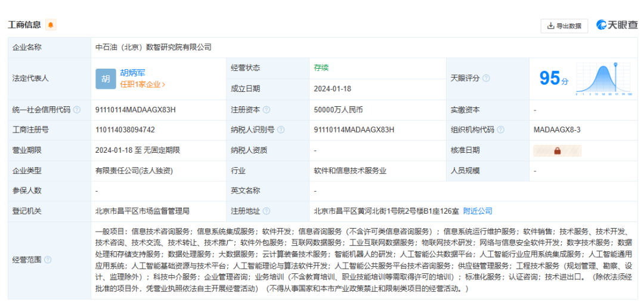
Task: Click address 北京市昌平区黄河北街1号院2号楼B1座126室
Action: [x=386, y=211]
